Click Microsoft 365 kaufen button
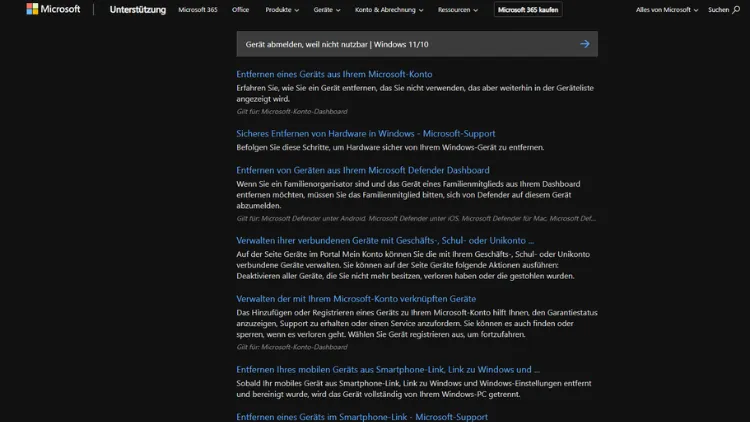 click(x=528, y=10)
